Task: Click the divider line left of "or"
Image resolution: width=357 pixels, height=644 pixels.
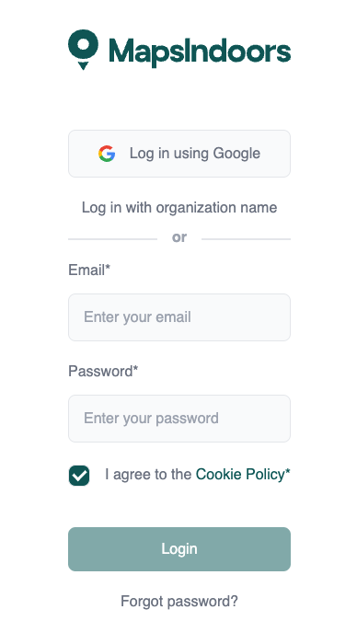Action: point(112,238)
